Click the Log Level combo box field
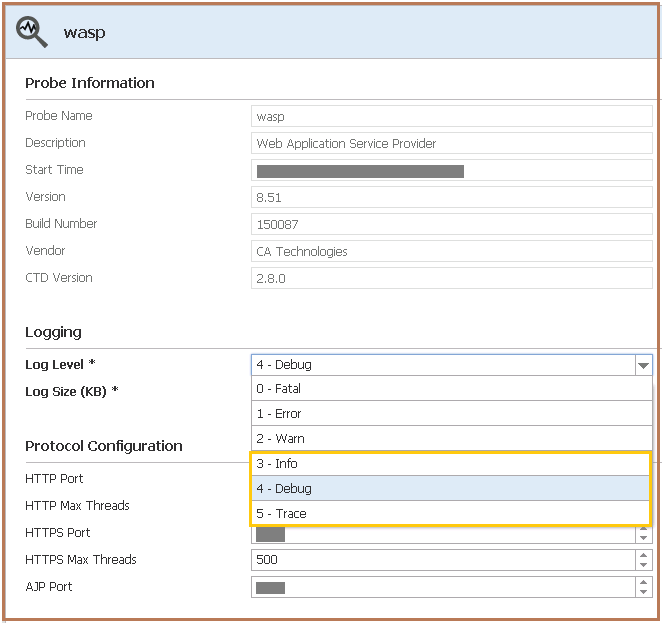Image resolution: width=662 pixels, height=623 pixels. [x=440, y=365]
